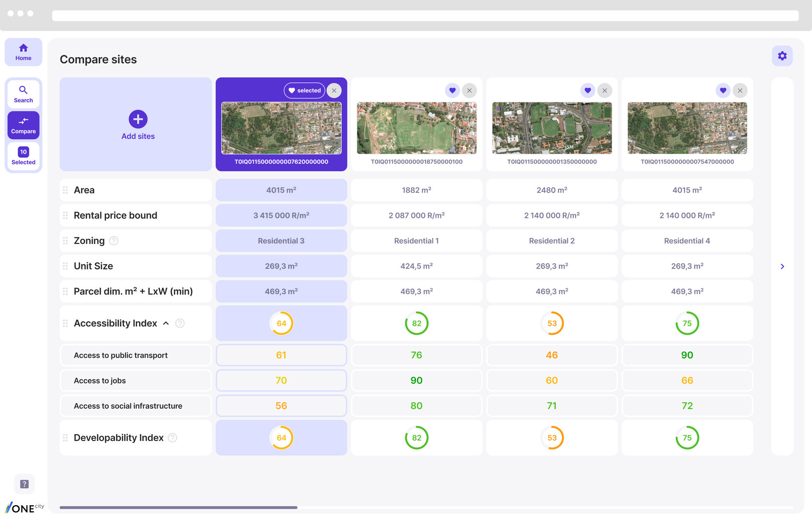Remove site T0IQ011500000018750000100 from comparison
Image resolution: width=812 pixels, height=524 pixels.
469,90
